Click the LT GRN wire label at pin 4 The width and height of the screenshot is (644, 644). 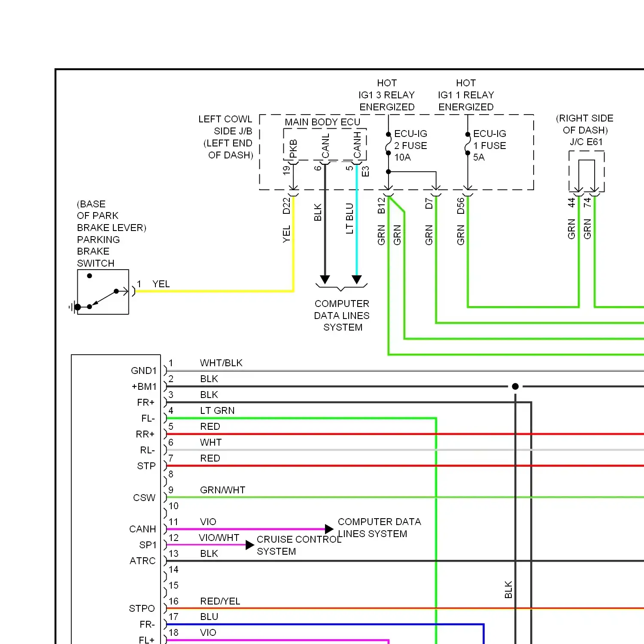(217, 410)
